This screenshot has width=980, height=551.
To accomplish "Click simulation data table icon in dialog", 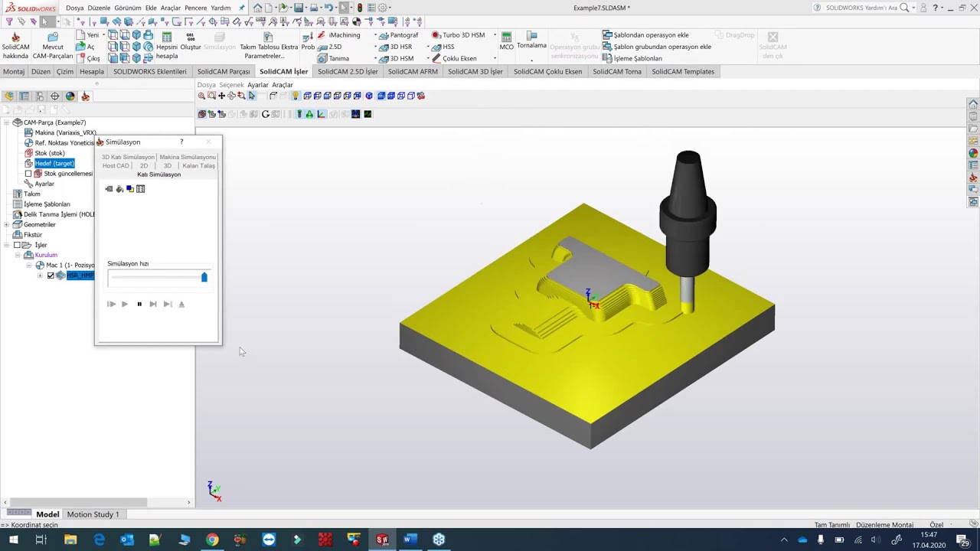I will point(141,189).
